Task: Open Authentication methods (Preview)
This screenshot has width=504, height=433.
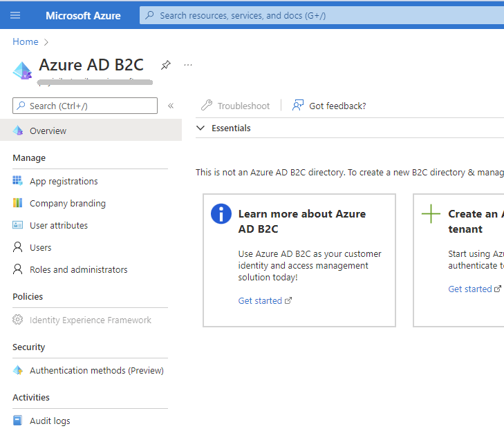Action: pyautogui.click(x=96, y=370)
